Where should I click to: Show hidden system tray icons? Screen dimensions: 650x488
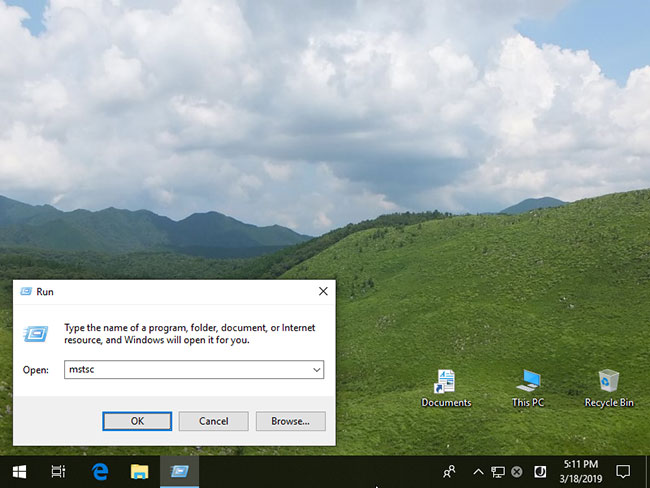(478, 471)
